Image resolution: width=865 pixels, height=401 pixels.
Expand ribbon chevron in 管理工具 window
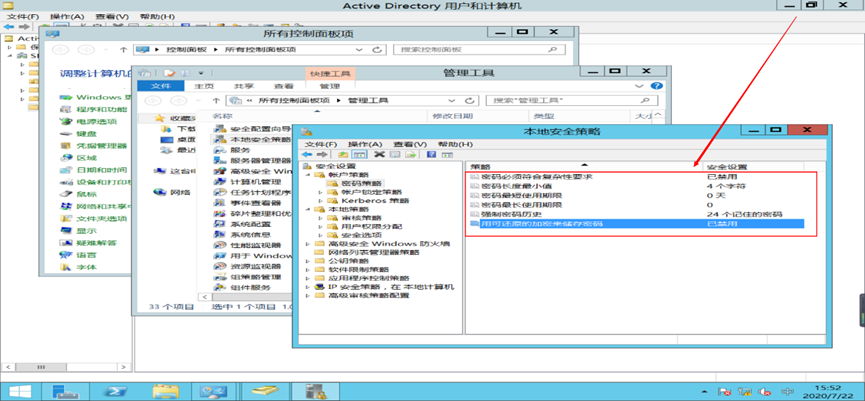click(x=640, y=86)
